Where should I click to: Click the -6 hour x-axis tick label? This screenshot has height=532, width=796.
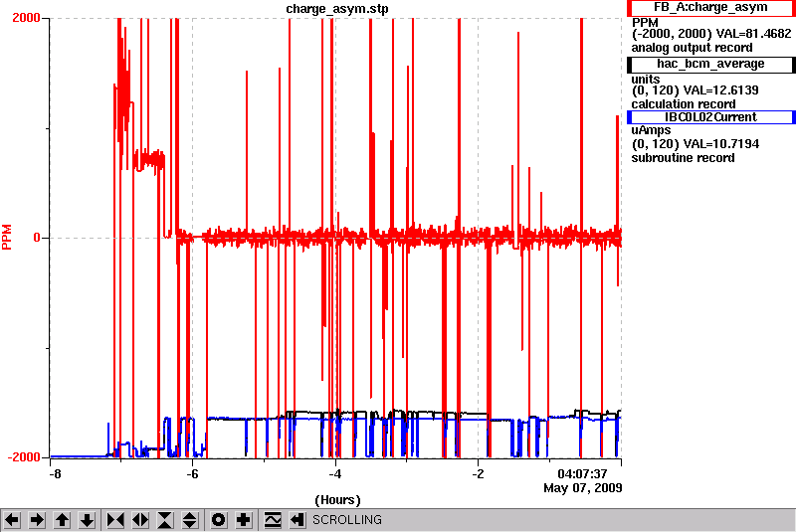192,474
